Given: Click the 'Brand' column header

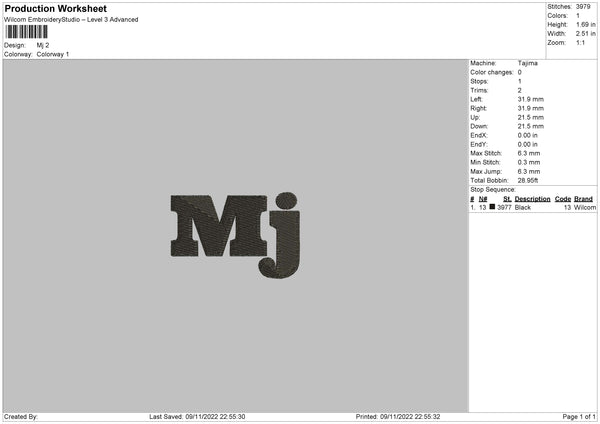Looking at the screenshot, I should 583,199.
